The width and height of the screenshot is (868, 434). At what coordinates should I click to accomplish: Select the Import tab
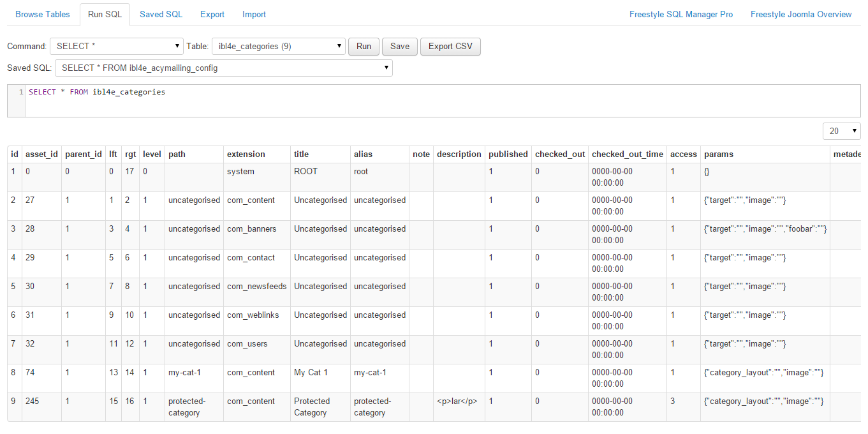tap(254, 14)
